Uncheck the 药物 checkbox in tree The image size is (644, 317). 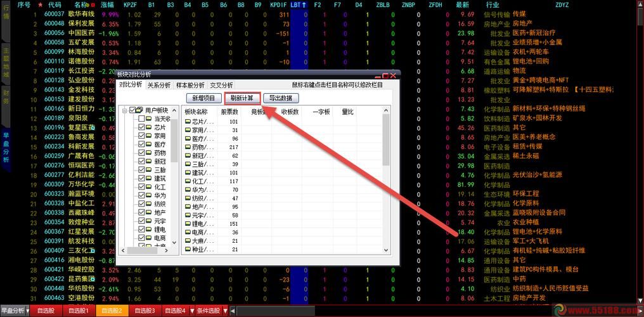[141, 153]
